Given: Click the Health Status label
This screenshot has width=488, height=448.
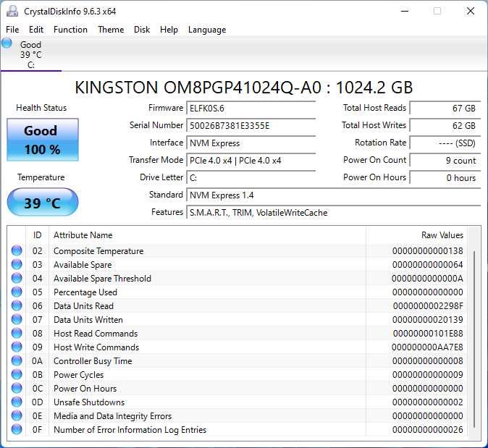Looking at the screenshot, I should [x=41, y=108].
